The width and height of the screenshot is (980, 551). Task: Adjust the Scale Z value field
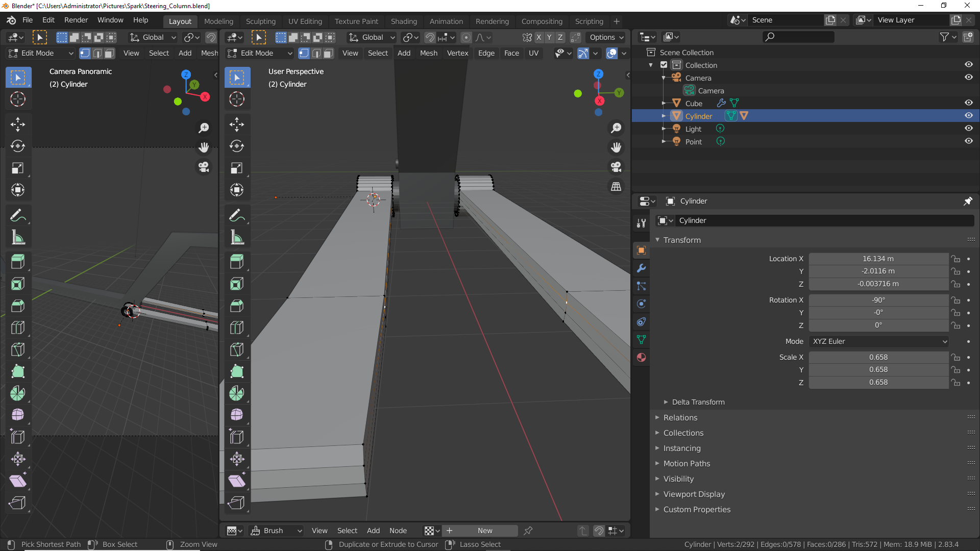tap(878, 382)
